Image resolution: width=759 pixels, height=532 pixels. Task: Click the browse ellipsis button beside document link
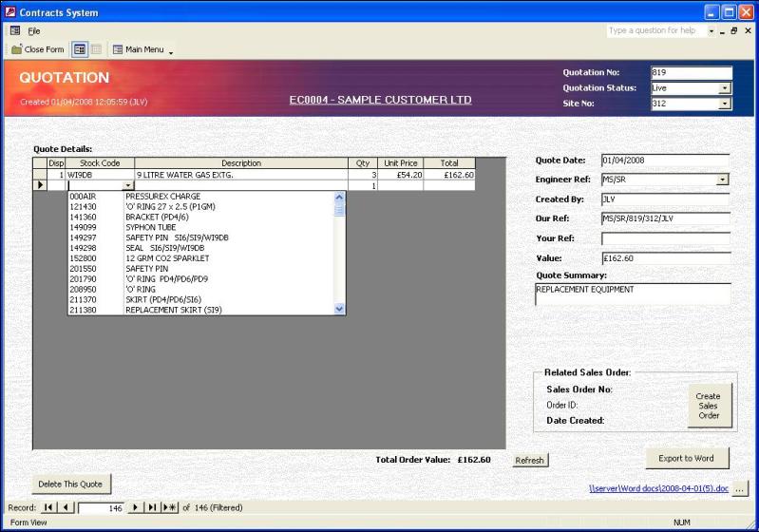tap(742, 488)
